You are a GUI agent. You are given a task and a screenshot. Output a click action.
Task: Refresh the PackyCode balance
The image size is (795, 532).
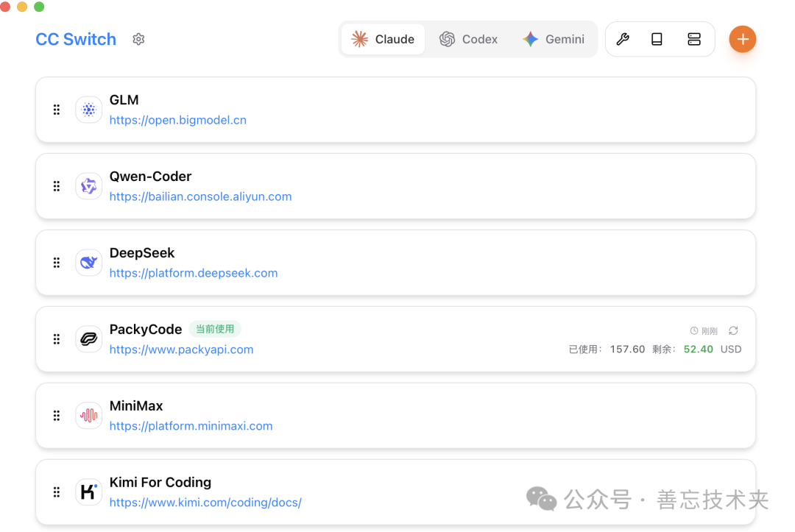coord(733,330)
